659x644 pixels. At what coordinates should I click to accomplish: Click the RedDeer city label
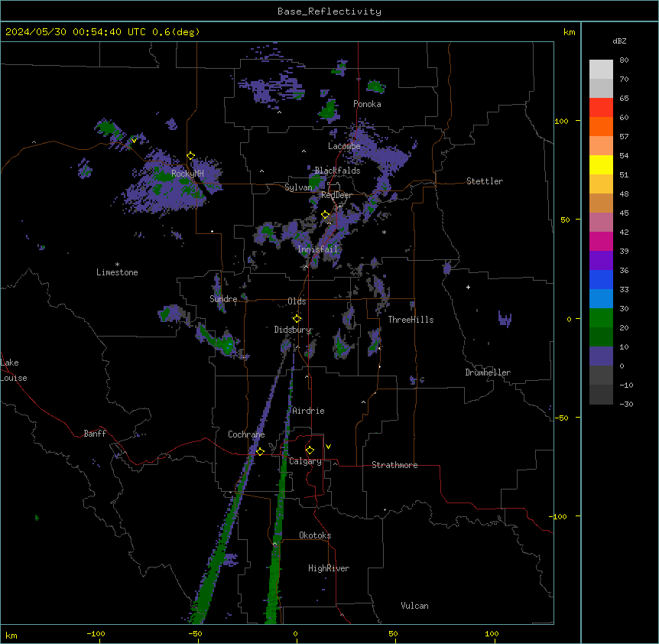(x=336, y=195)
